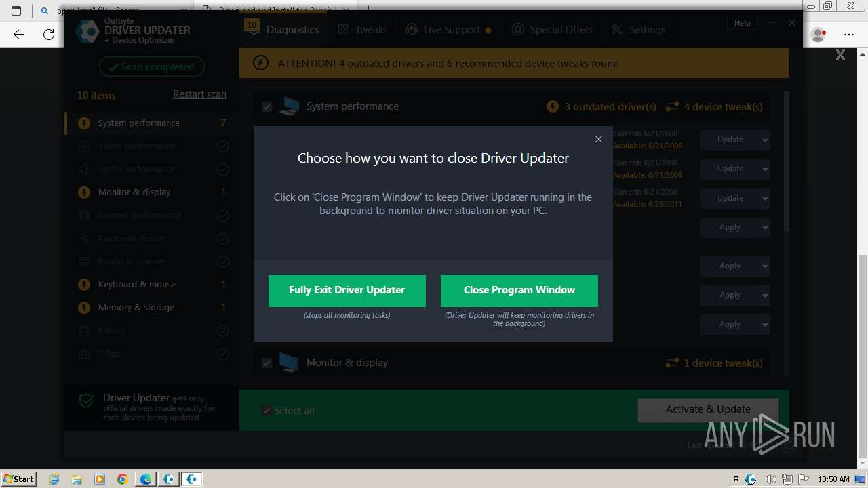Viewport: 868px width, 488px height.
Task: Click Video performance check-mark icon
Action: pos(222,146)
